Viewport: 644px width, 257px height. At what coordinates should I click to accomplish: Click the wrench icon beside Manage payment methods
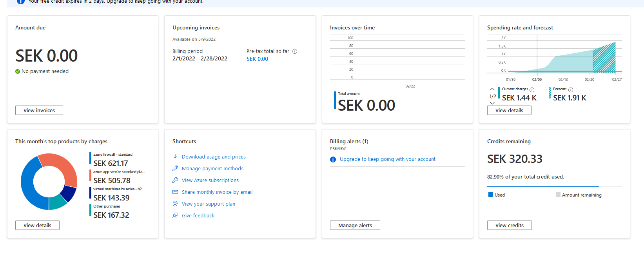click(x=175, y=168)
